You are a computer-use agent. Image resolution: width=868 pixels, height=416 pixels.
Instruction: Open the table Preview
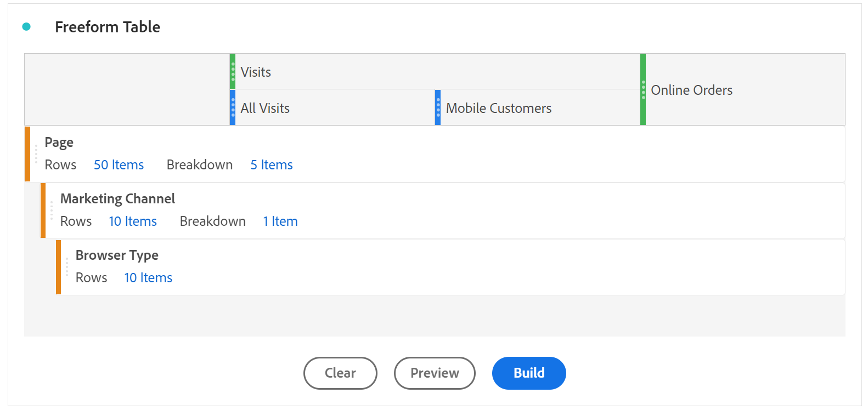click(435, 373)
